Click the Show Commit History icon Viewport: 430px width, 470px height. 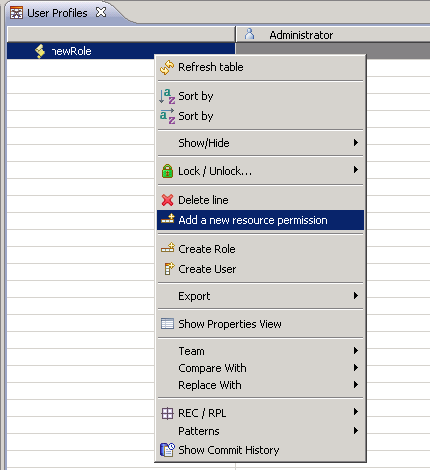click(167, 450)
